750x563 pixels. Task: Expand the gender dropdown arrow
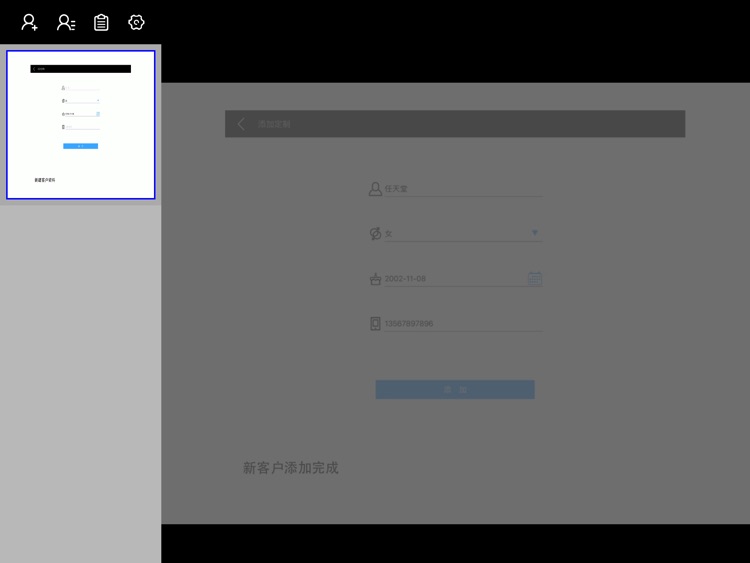[x=535, y=233]
